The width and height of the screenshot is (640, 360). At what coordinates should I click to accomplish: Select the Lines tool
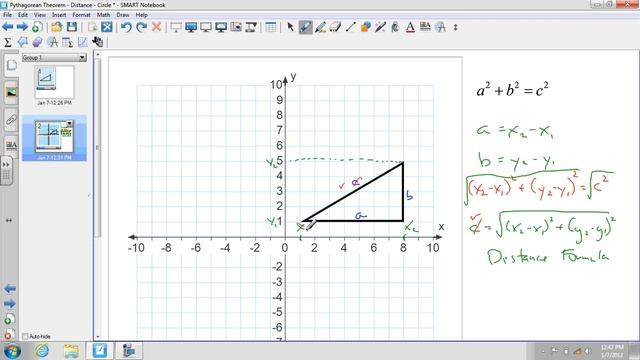pos(350,27)
